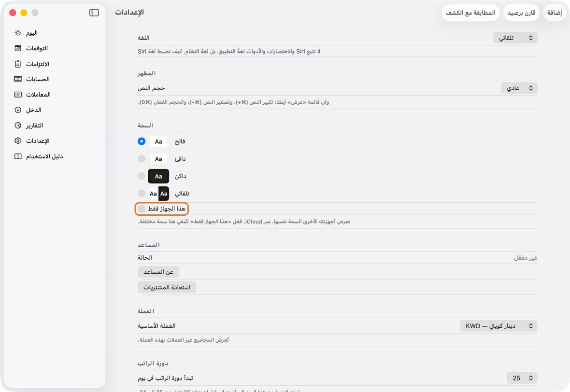Click the المطابقة مع الكشف button

pos(470,13)
